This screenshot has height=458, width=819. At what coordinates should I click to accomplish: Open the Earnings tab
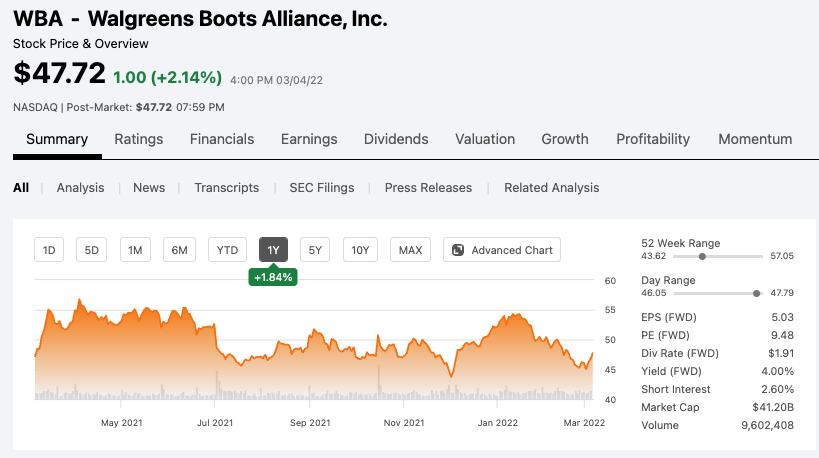pos(309,139)
